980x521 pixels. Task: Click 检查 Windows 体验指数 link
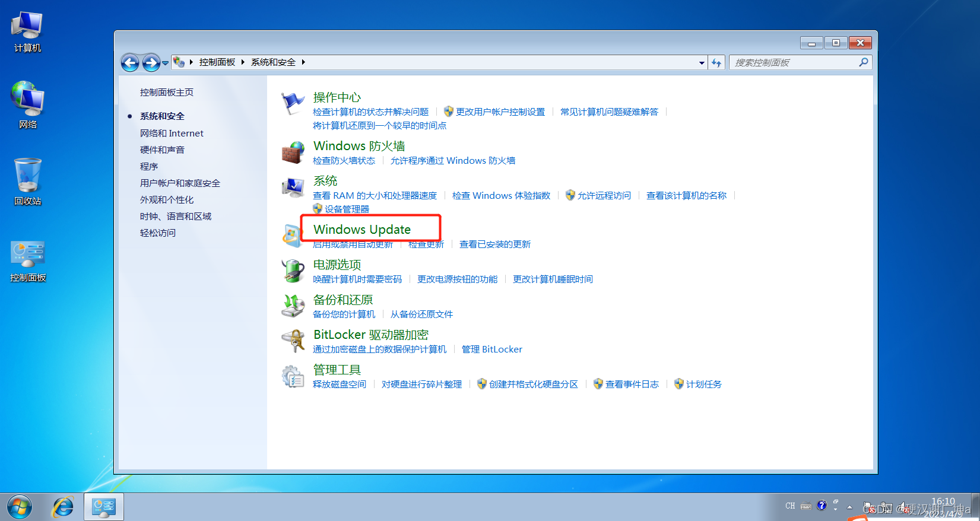click(x=501, y=195)
